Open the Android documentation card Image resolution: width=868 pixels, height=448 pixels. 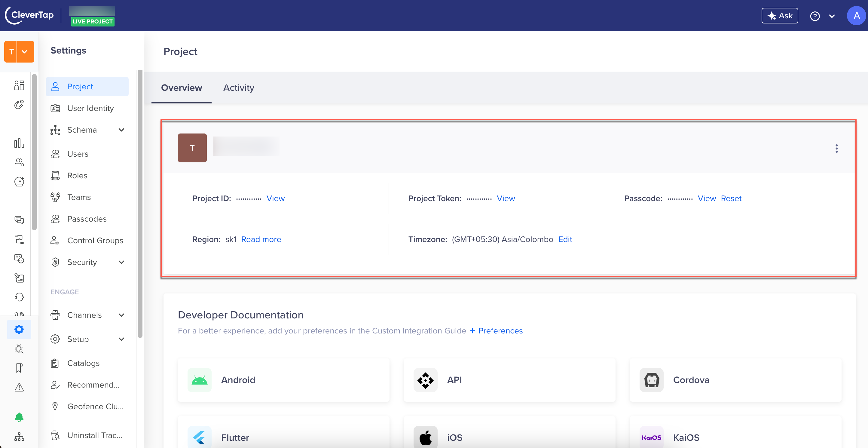click(284, 380)
